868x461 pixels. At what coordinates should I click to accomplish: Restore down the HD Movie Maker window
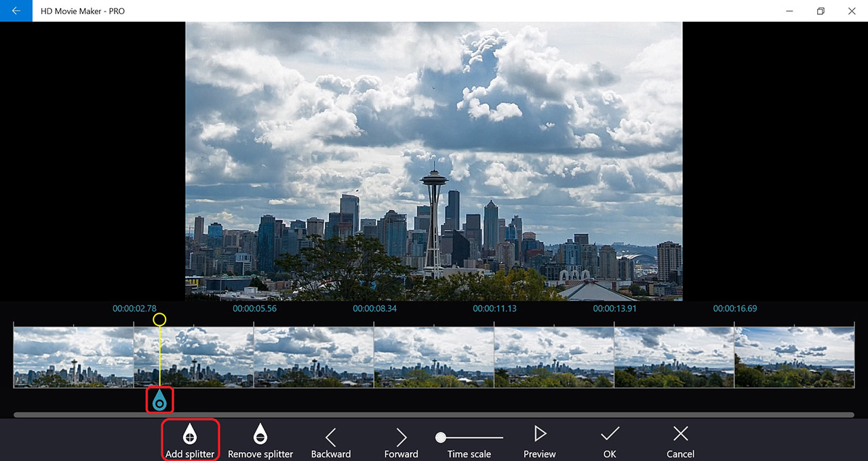821,11
